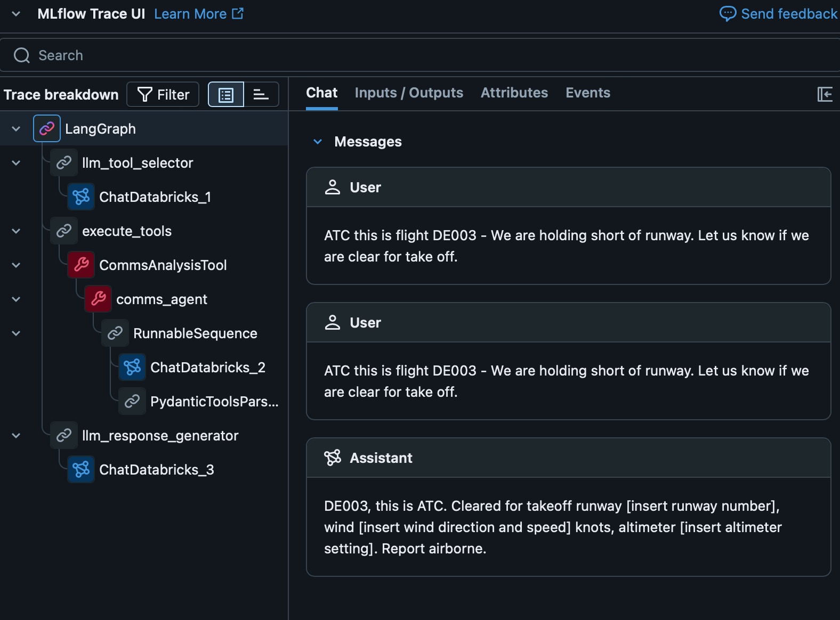This screenshot has height=620, width=840.
Task: Switch to the Attributes tab
Action: coord(514,93)
